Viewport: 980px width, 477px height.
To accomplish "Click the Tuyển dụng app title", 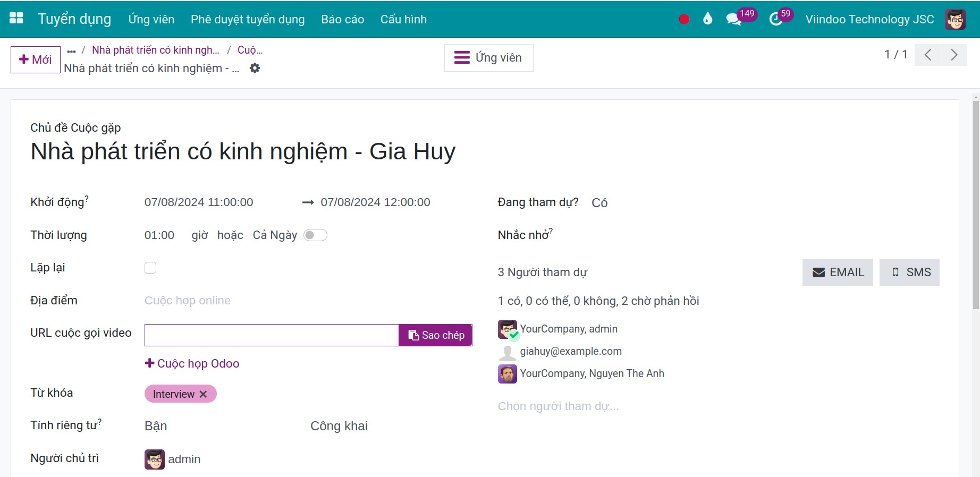I will click(x=74, y=19).
